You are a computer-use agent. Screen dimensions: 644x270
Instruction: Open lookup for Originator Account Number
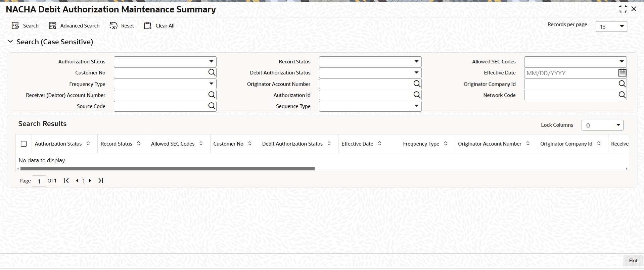417,84
